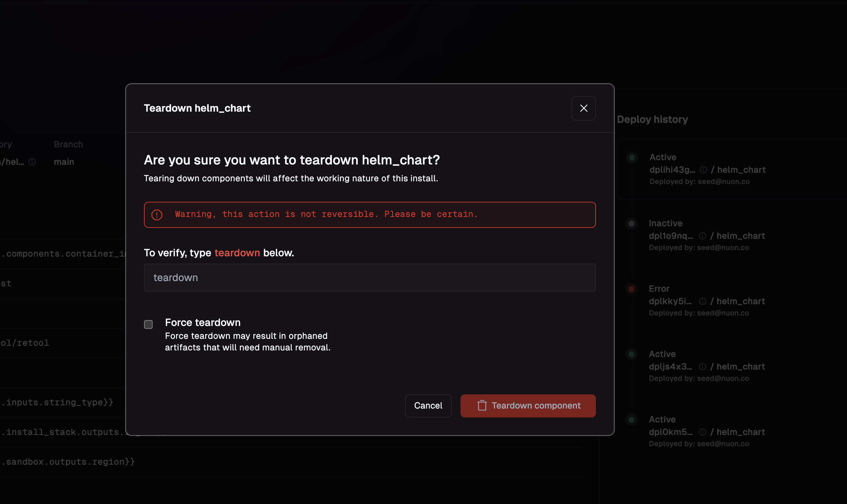Image resolution: width=847 pixels, height=504 pixels.
Task: Open the Active deploy dpljs4x3 entry
Action: (x=670, y=367)
